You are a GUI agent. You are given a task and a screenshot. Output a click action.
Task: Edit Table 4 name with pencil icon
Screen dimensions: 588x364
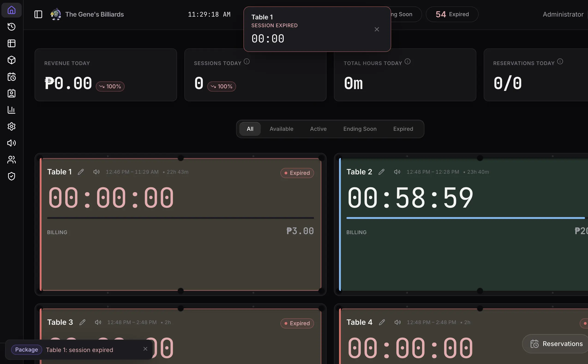[x=382, y=322]
